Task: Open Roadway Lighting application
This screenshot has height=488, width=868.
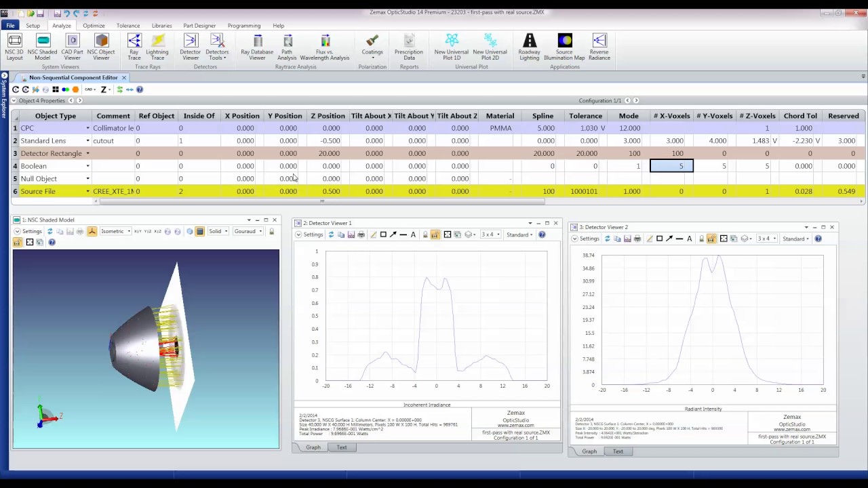Action: pos(530,47)
